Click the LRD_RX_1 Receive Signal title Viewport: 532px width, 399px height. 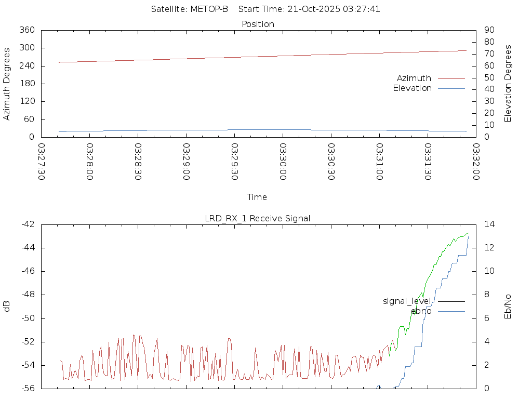(x=258, y=219)
